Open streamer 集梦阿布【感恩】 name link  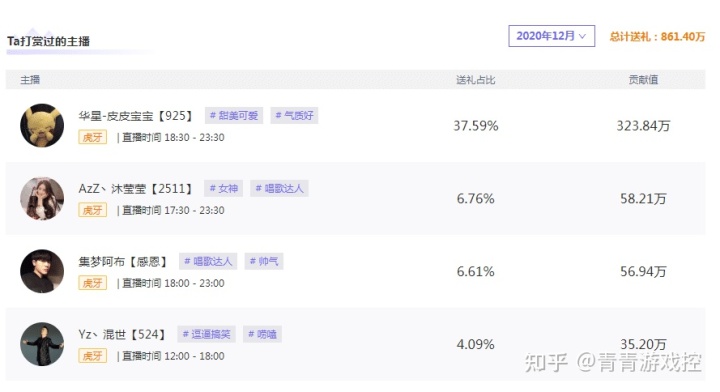123,262
